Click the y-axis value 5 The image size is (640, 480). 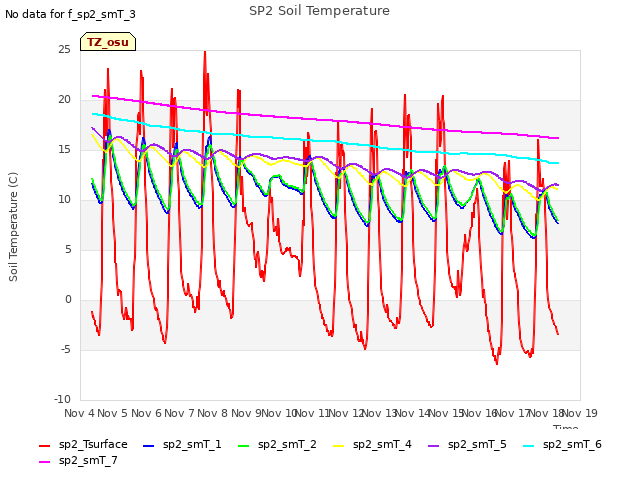68,250
